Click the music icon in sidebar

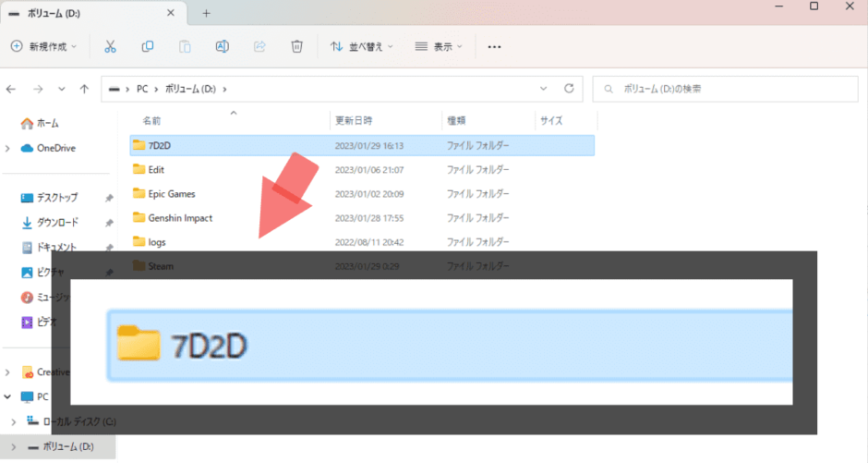pos(27,298)
